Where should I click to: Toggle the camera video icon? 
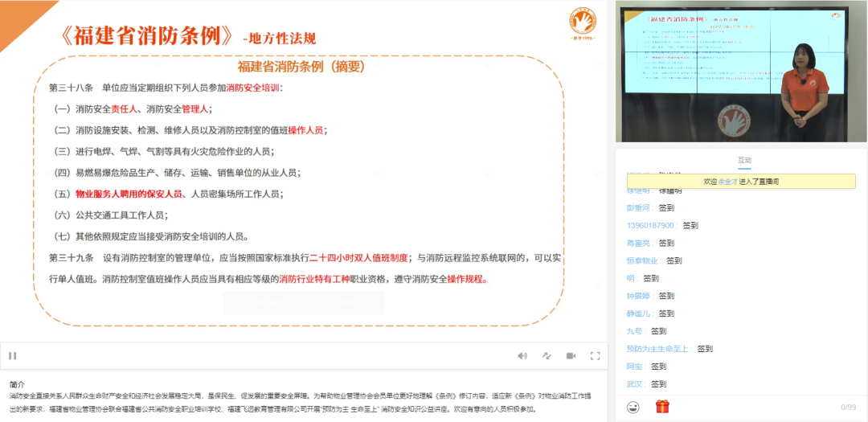point(571,355)
